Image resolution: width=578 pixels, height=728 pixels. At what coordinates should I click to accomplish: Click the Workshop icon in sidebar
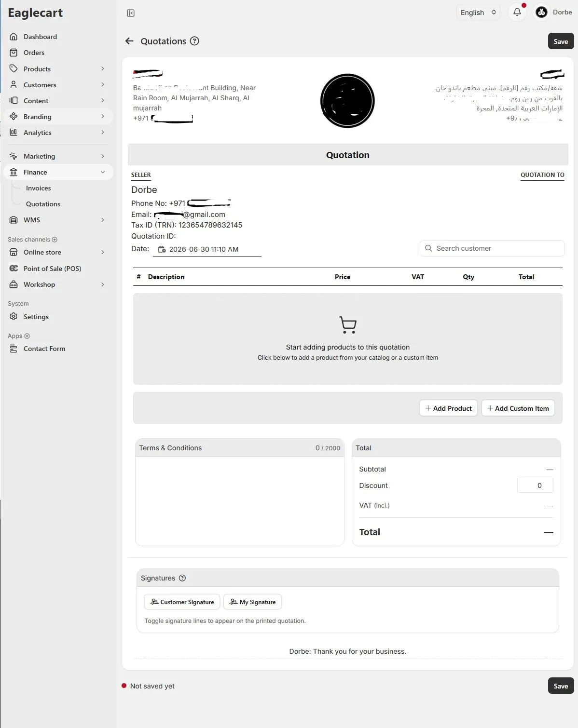point(14,284)
